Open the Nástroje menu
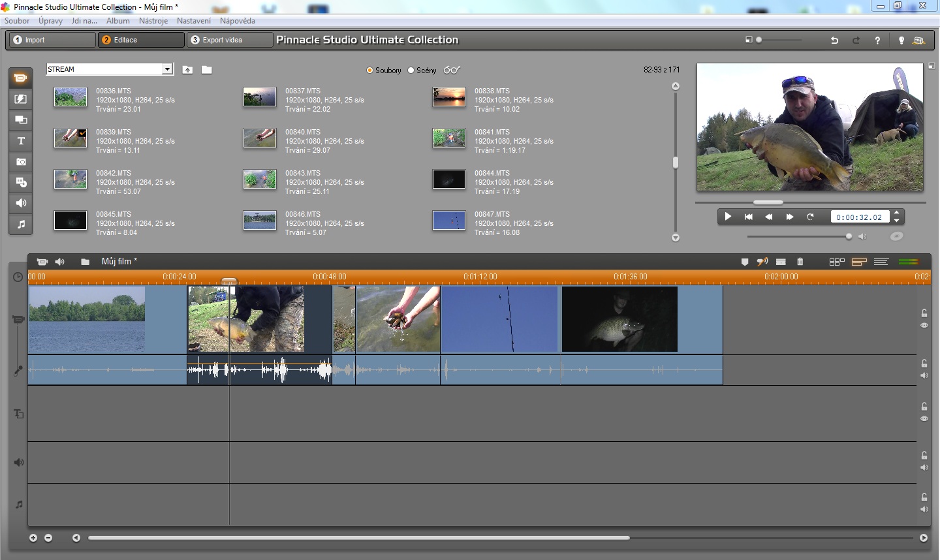This screenshot has height=560, width=940. click(153, 21)
